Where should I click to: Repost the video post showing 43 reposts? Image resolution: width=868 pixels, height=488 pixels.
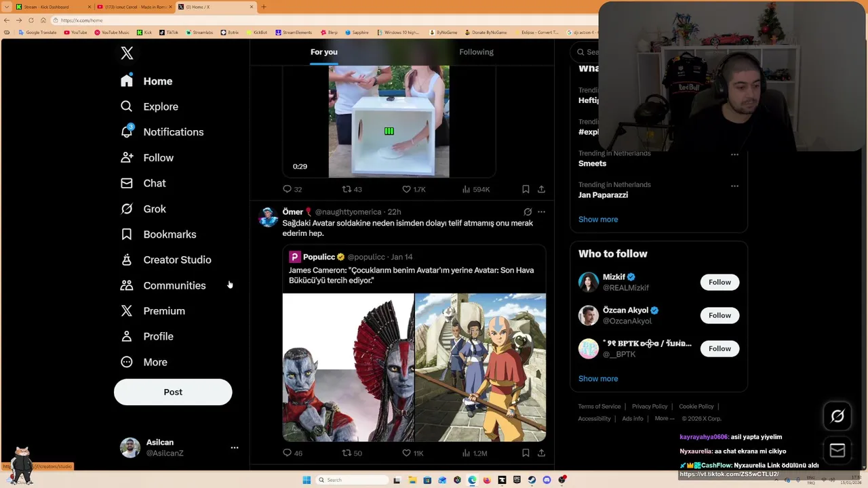352,189
